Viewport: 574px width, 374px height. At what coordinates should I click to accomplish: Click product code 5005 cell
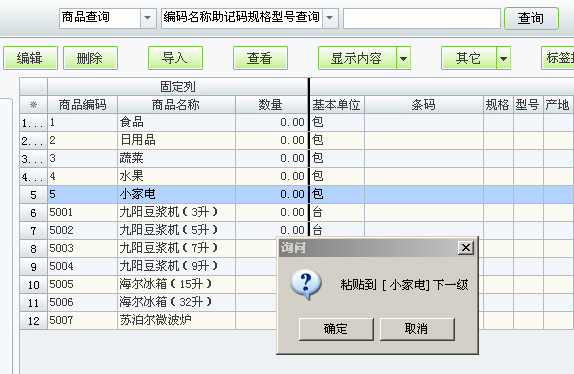click(82, 284)
